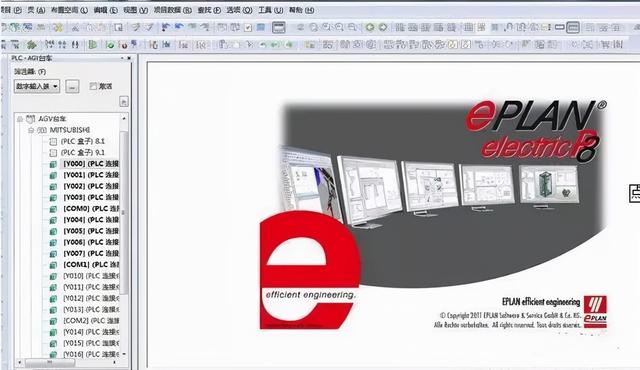Toggle the checkmark icon in the top toolbar
The image size is (640, 370).
(248, 28)
